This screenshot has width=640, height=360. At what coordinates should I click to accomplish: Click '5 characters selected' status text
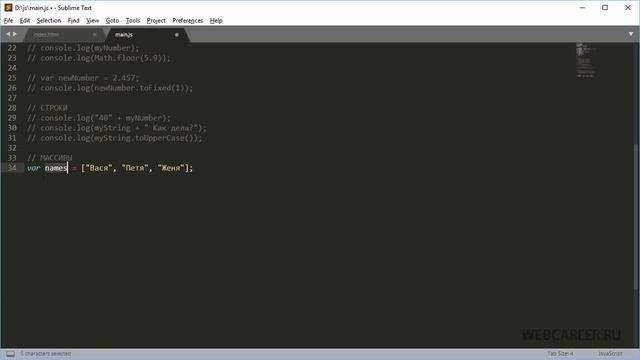(46, 353)
